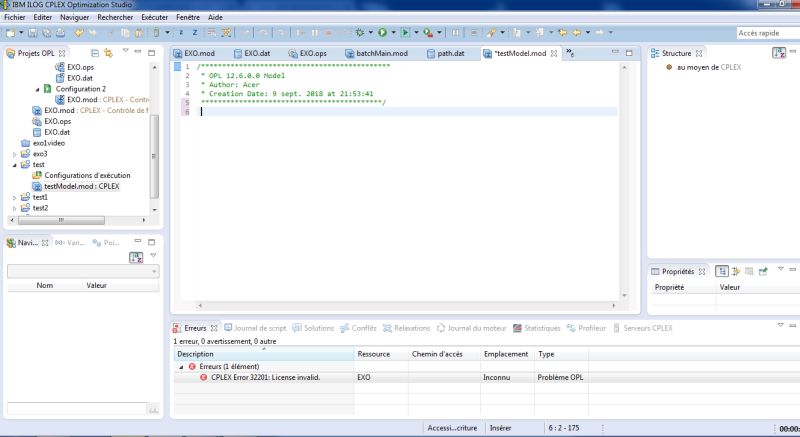The height and width of the screenshot is (437, 800).
Task: Switch to the batchMain.mod editor tab
Action: pos(377,53)
